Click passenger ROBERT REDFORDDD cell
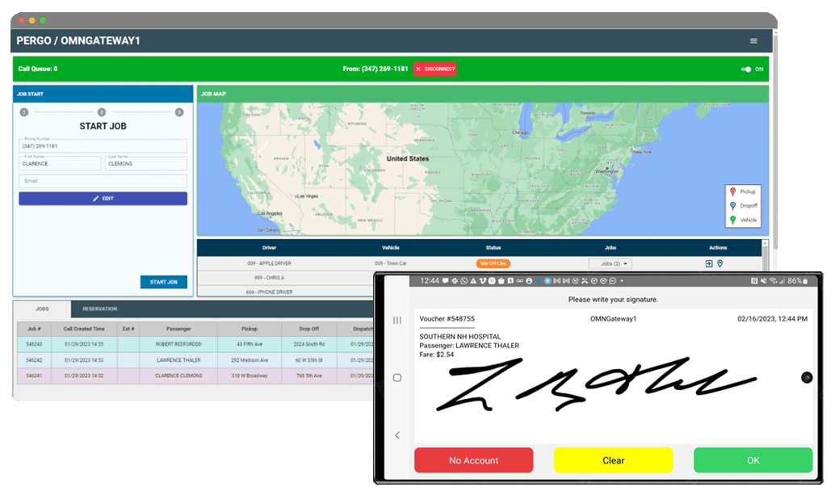The image size is (835, 504). click(x=178, y=344)
